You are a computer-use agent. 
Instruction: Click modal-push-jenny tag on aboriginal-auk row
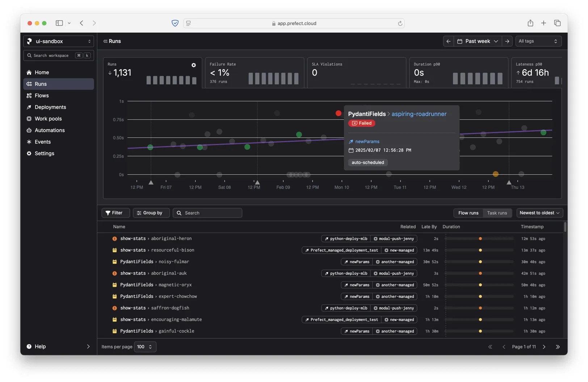click(x=394, y=273)
